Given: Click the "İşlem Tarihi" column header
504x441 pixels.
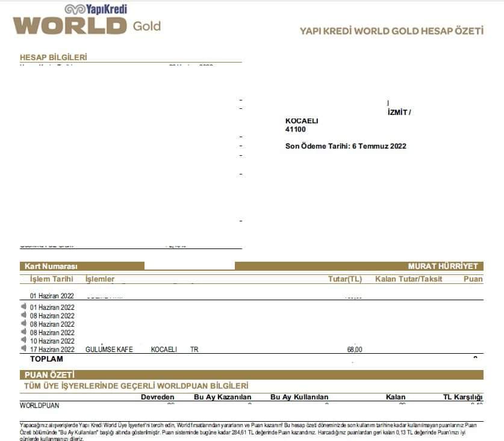Looking at the screenshot, I should (x=52, y=279).
